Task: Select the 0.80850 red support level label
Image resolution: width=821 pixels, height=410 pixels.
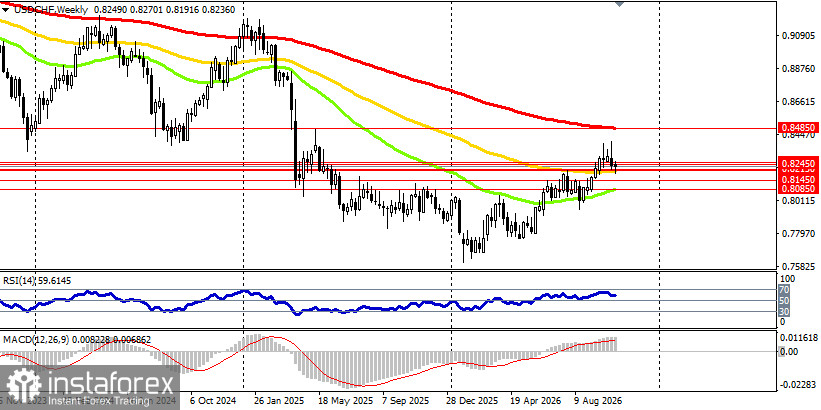Action: click(798, 187)
